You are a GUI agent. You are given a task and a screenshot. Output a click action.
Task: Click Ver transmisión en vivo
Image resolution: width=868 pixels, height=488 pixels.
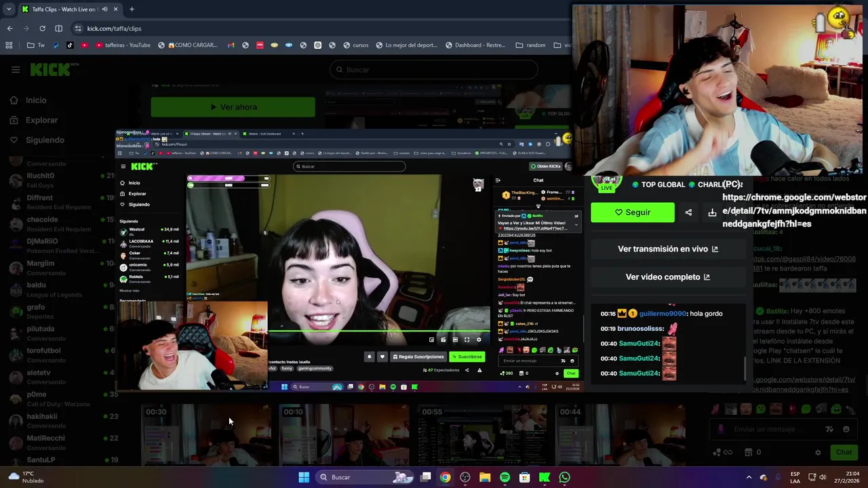tap(668, 249)
